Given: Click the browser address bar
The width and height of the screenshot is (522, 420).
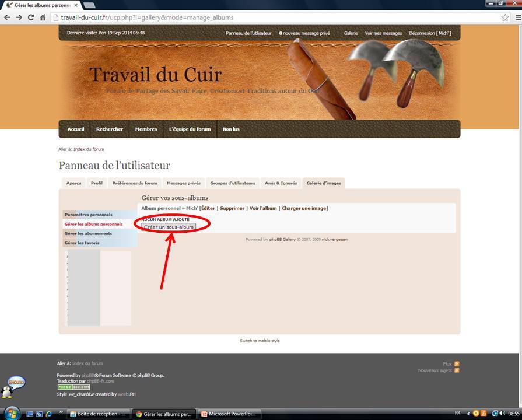Looking at the screenshot, I should [274, 17].
